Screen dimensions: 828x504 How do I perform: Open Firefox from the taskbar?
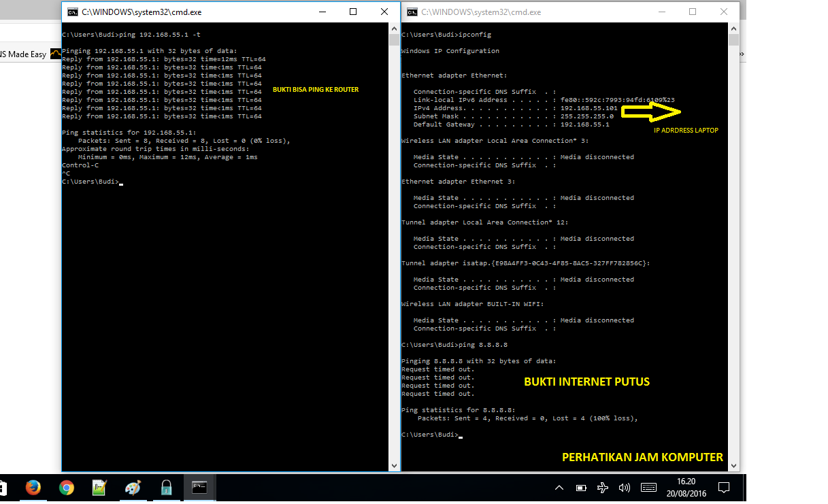[x=33, y=488]
